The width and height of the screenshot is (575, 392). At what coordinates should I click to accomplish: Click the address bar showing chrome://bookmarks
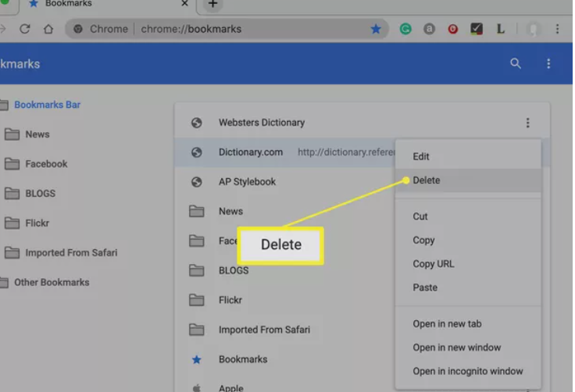pyautogui.click(x=227, y=29)
